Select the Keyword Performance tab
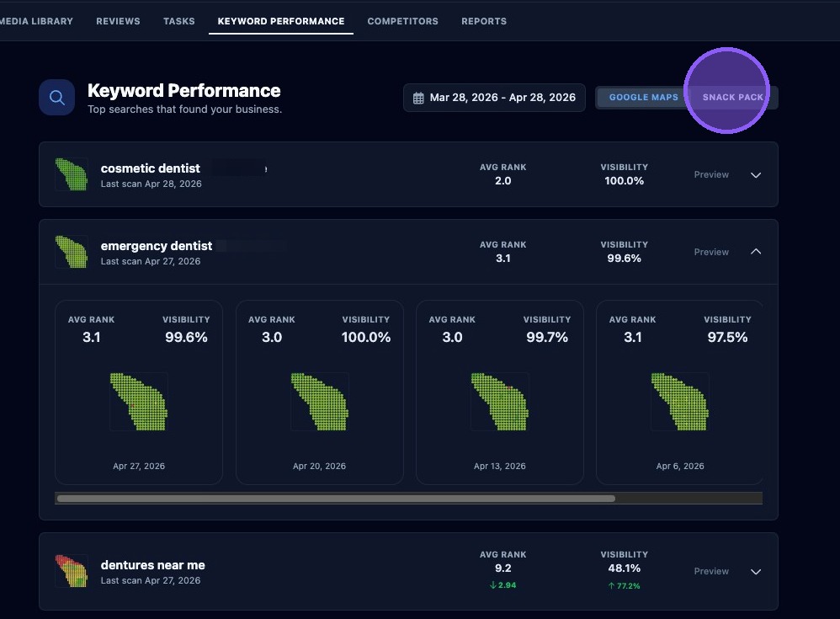 point(281,21)
